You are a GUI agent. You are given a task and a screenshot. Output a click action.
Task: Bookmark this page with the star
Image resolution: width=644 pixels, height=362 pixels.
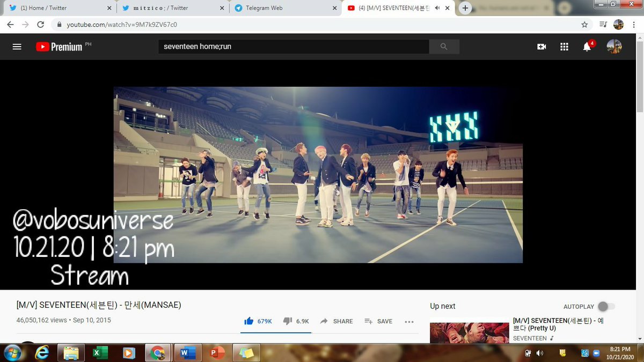point(584,25)
